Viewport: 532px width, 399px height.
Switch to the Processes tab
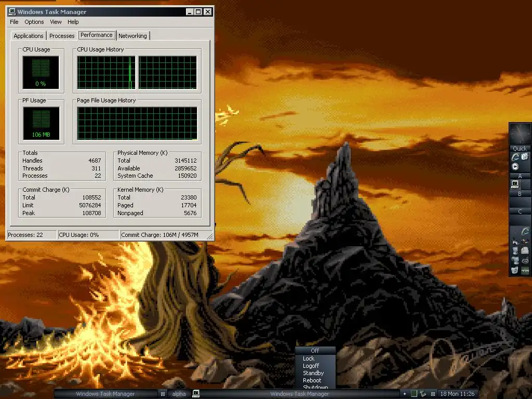(x=62, y=36)
